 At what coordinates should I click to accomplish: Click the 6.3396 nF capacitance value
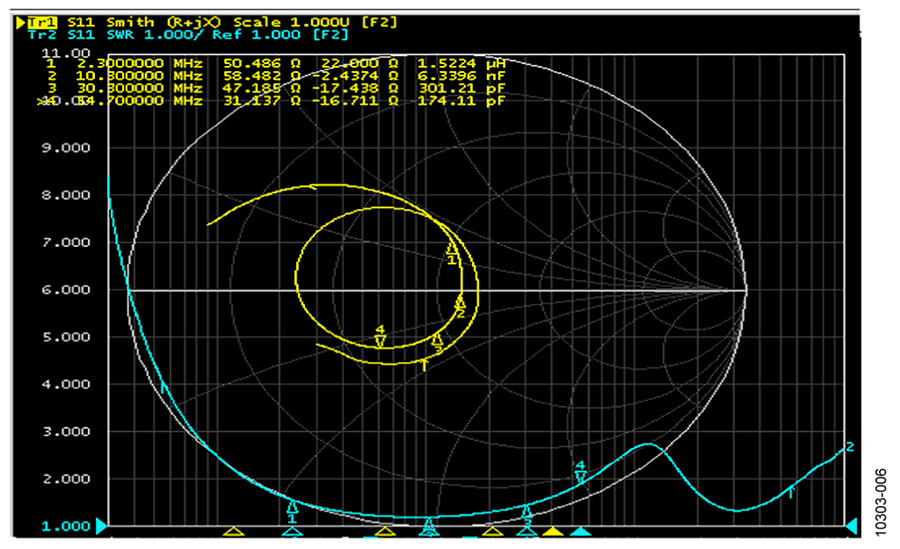pos(461,76)
